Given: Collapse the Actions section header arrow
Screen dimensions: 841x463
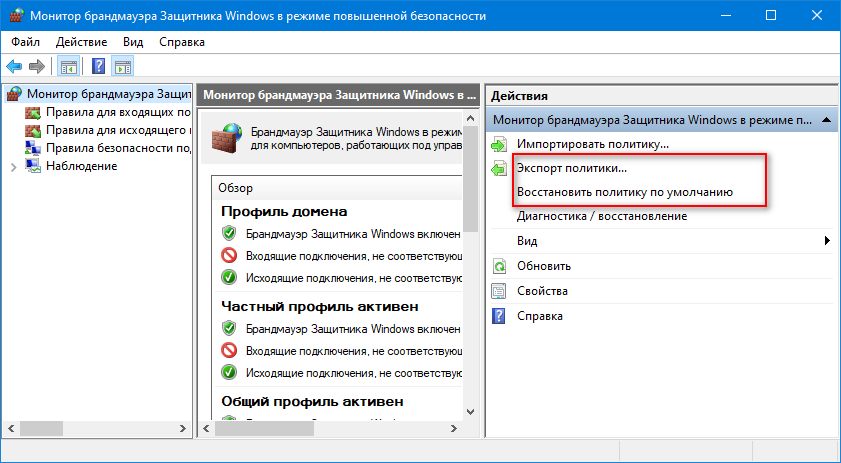Looking at the screenshot, I should [827, 120].
